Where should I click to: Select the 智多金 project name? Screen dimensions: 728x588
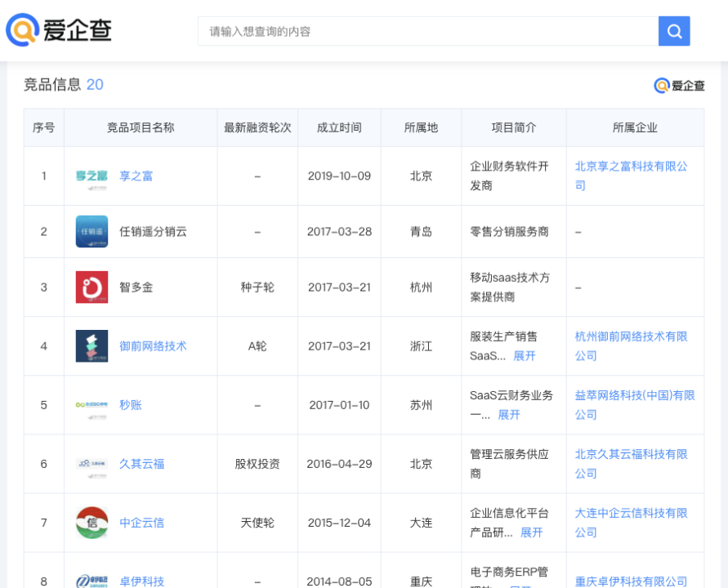[x=136, y=287]
